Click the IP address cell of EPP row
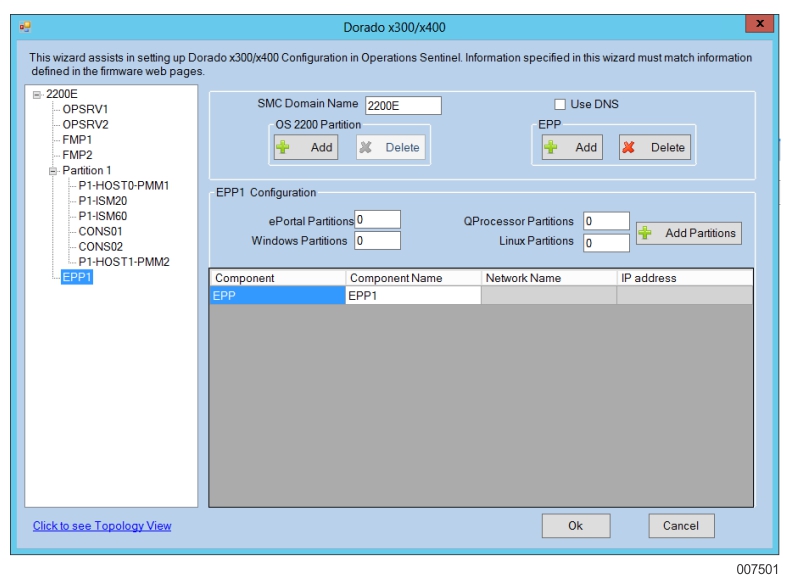This screenshot has height=584, width=789. coord(685,295)
